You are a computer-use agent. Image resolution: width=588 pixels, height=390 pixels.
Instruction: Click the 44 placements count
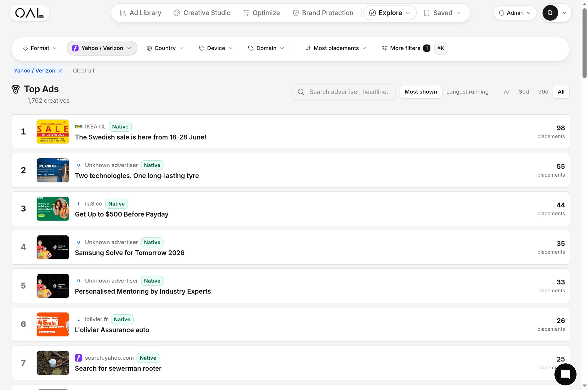click(x=560, y=205)
